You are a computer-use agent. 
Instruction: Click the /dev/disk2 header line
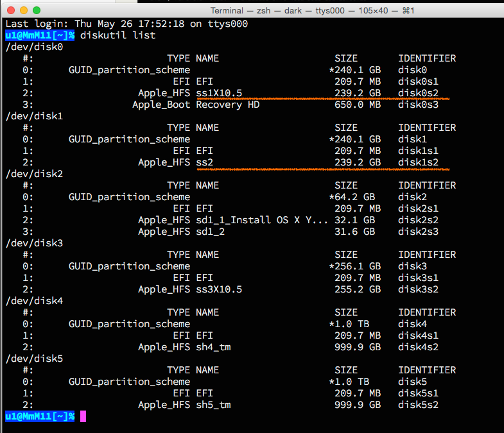pyautogui.click(x=35, y=174)
